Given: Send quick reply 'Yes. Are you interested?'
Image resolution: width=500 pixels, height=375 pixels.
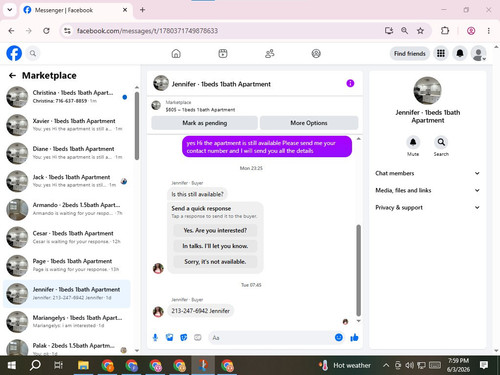Looking at the screenshot, I should click(x=215, y=230).
